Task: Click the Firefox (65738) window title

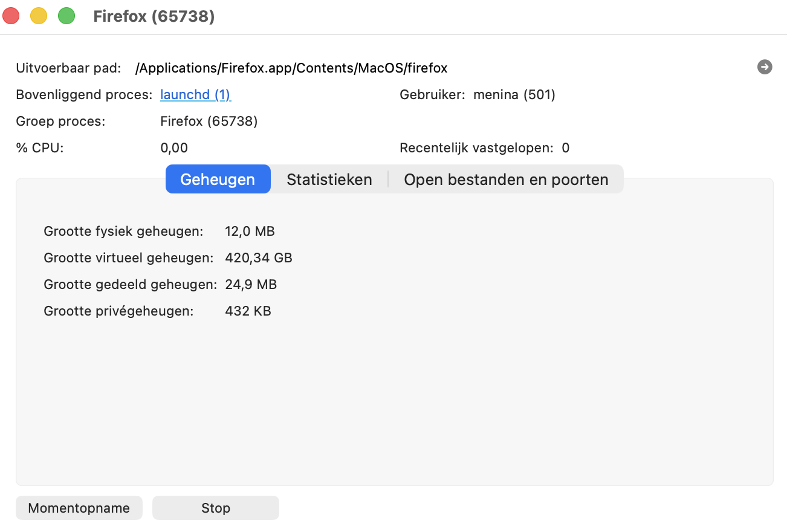Action: tap(154, 16)
